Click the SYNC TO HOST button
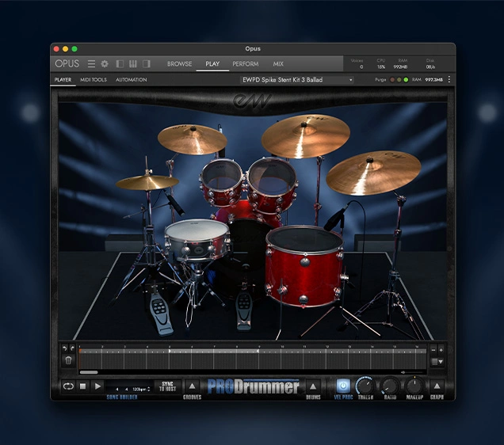Screen dimensions: 504x445 tap(167, 386)
